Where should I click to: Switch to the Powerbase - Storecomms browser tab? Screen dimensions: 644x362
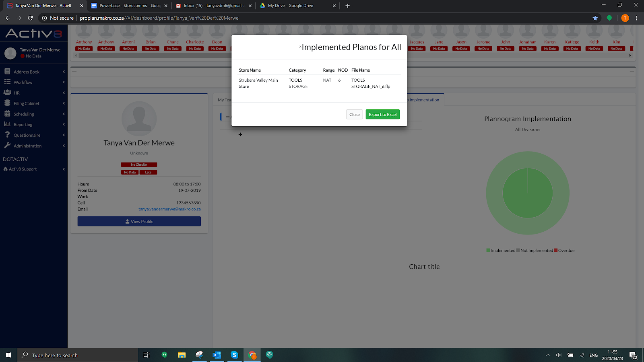(x=130, y=6)
